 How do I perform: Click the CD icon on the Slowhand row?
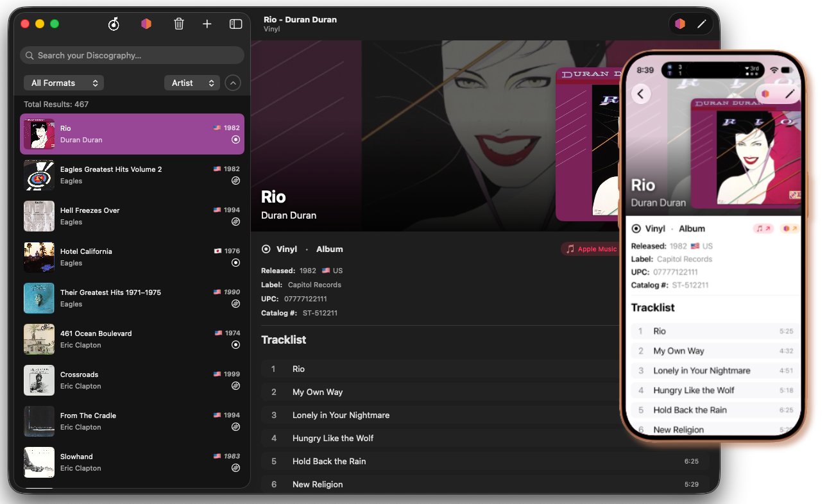235,467
